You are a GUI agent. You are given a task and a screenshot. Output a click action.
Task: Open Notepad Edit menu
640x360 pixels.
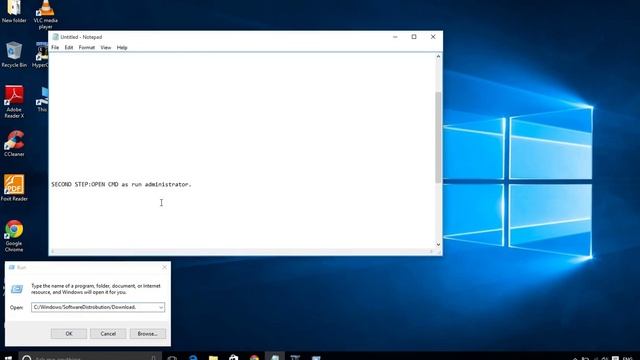pos(69,48)
